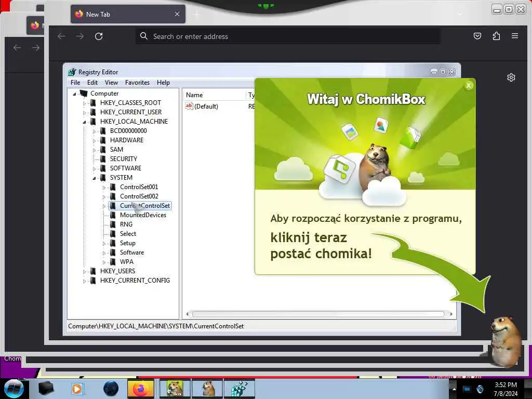Image resolution: width=532 pixels, height=399 pixels.
Task: Select the New Tab browser tab
Action: tap(128, 14)
